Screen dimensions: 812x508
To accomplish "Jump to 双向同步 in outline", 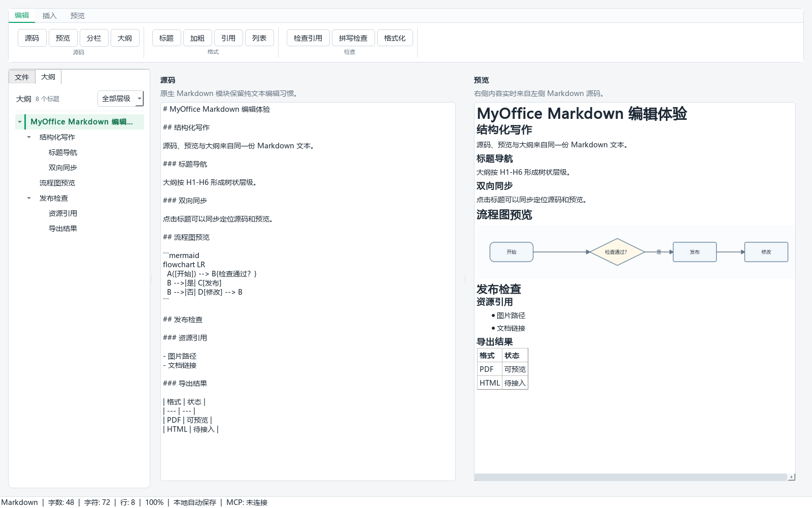I will 63,168.
